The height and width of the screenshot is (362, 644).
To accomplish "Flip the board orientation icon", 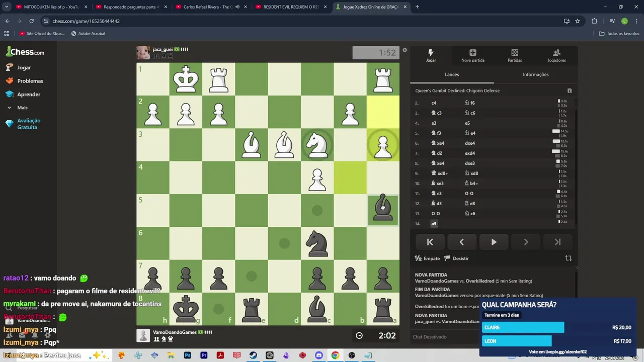I will coord(568,258).
